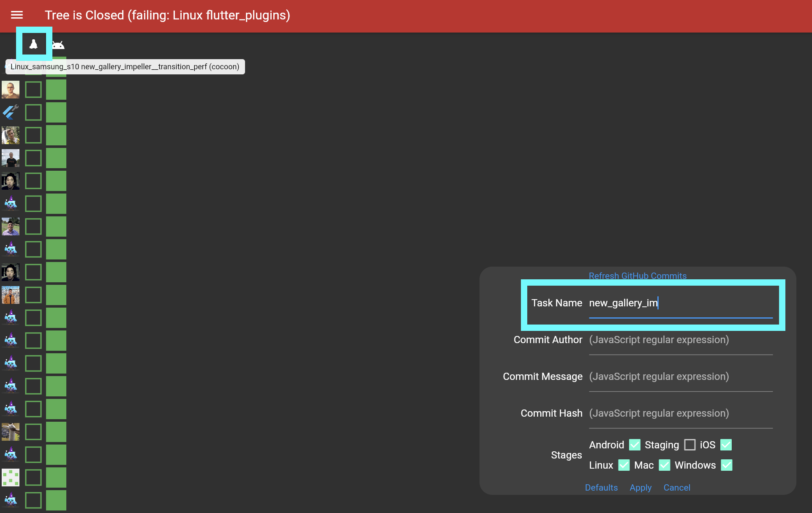Click the wizard owl Dash bot avatar
The image size is (812, 513).
[11, 203]
